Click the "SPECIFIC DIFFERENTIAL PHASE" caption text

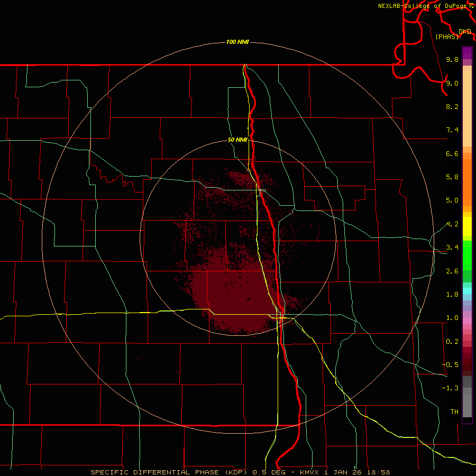pos(154,472)
